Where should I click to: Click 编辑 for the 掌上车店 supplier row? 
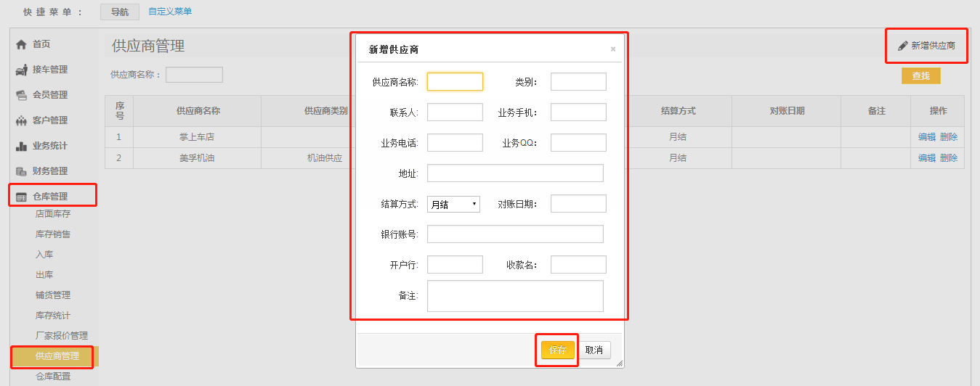(x=926, y=136)
